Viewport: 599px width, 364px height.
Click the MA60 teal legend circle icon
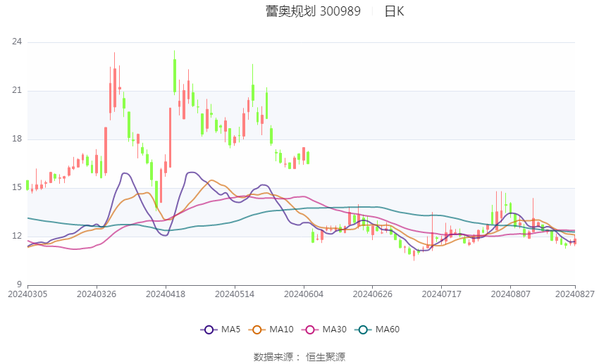[364, 330]
